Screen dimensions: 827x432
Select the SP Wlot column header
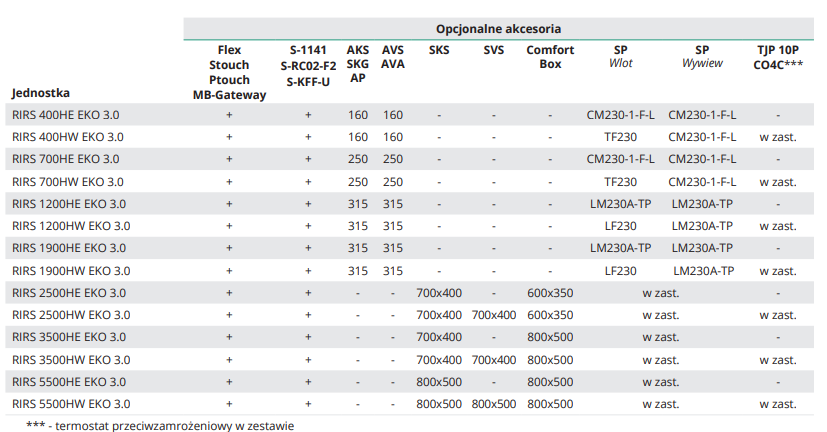click(621, 56)
